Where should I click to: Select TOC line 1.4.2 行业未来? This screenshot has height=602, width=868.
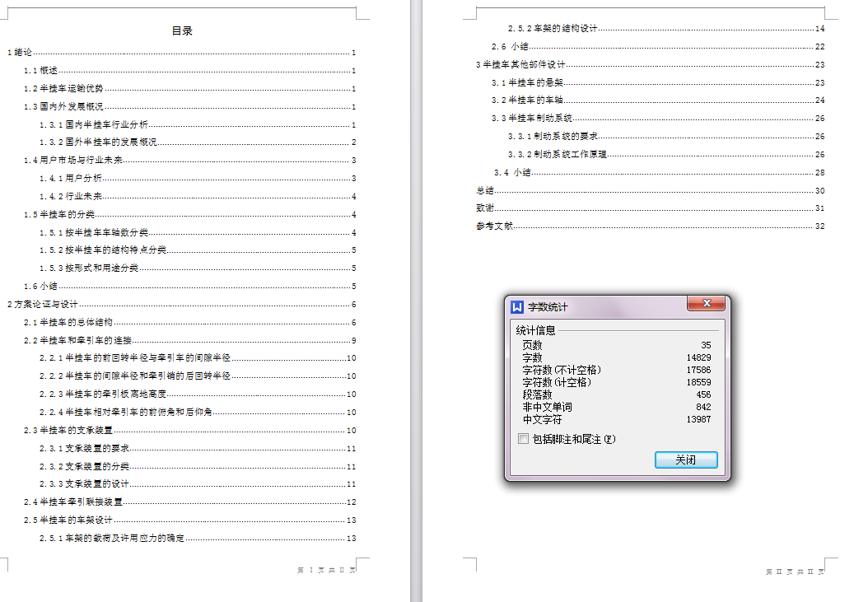(x=198, y=196)
